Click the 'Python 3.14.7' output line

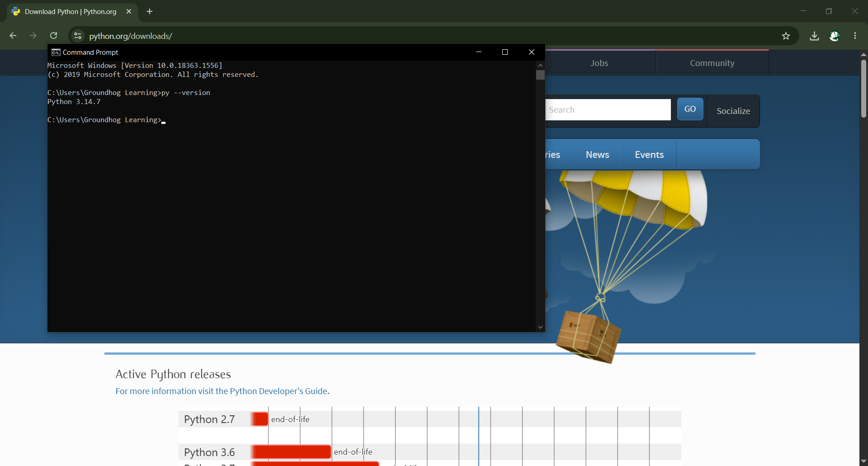[x=74, y=102]
